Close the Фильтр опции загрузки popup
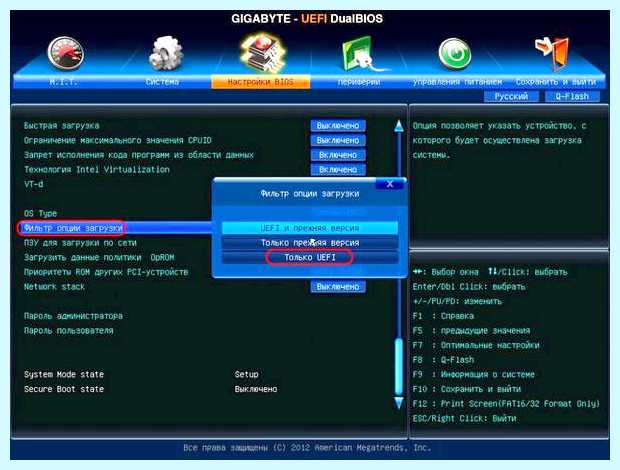This screenshot has height=470, width=620. 390,184
